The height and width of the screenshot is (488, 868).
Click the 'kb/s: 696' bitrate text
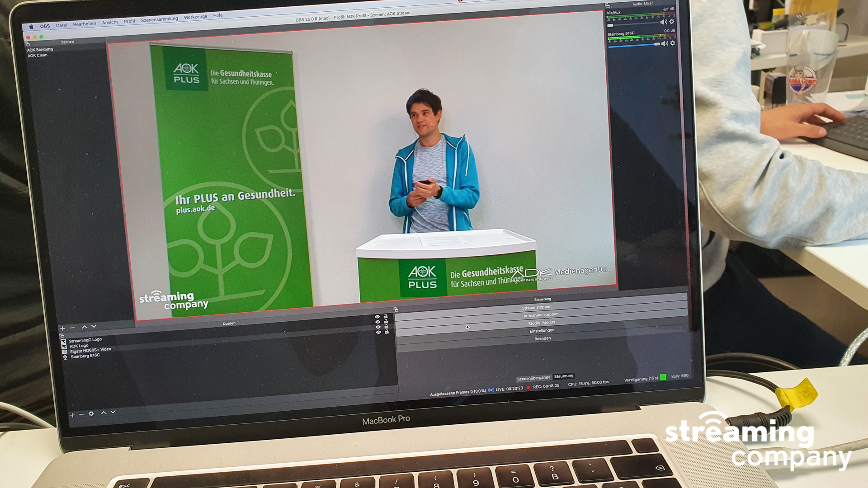click(x=680, y=376)
